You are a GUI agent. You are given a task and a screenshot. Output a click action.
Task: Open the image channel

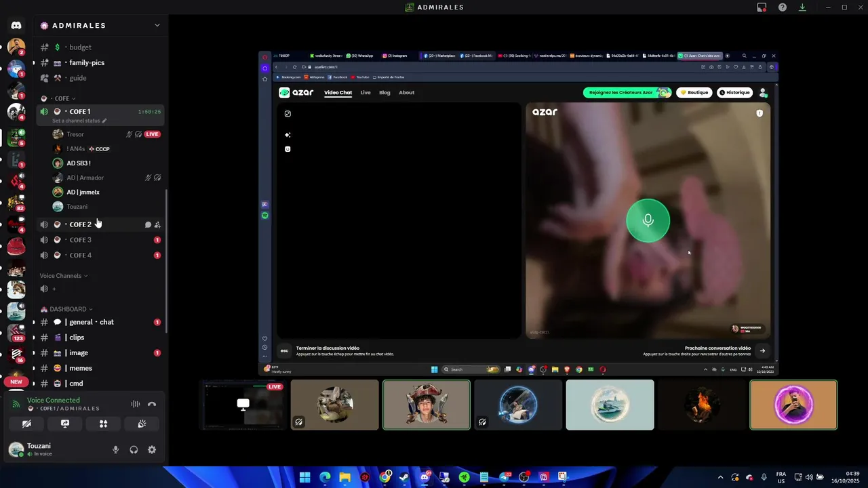[x=100, y=353]
